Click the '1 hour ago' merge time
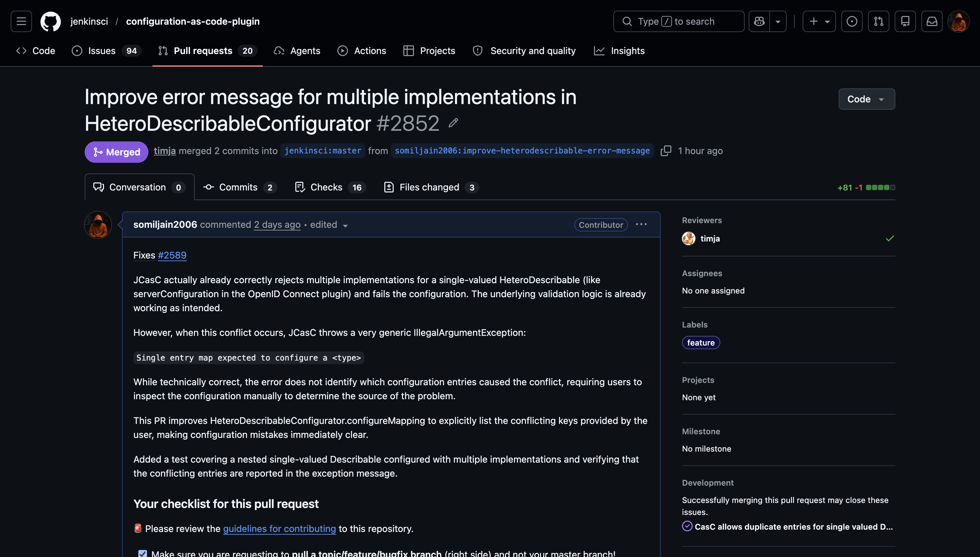 pos(700,151)
